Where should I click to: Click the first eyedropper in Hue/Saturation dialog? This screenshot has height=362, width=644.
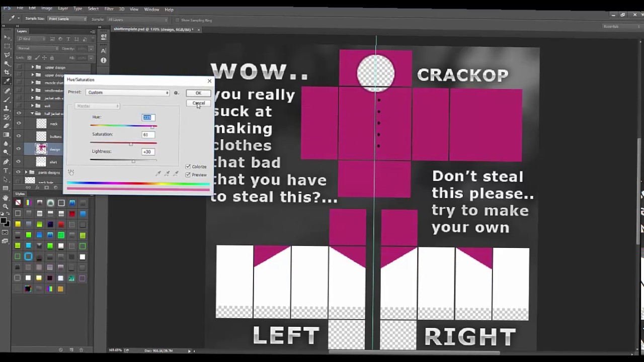158,173
